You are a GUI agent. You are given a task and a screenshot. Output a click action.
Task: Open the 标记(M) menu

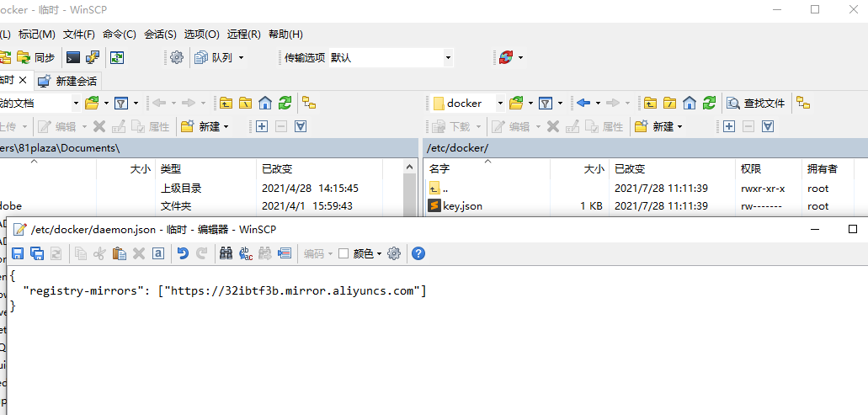(36, 35)
